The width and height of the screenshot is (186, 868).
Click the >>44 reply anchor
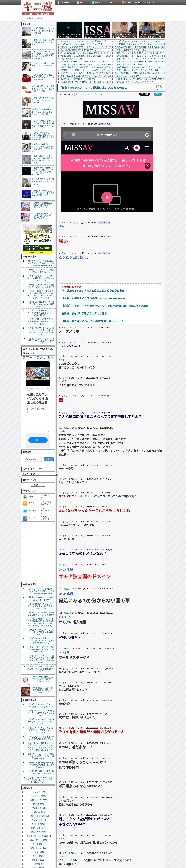coord(62,839)
